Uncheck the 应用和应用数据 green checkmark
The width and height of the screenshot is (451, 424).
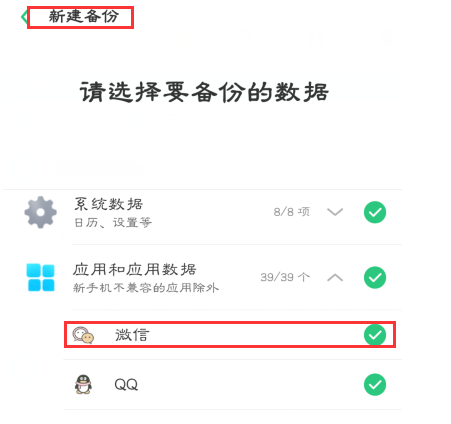pyautogui.click(x=375, y=277)
